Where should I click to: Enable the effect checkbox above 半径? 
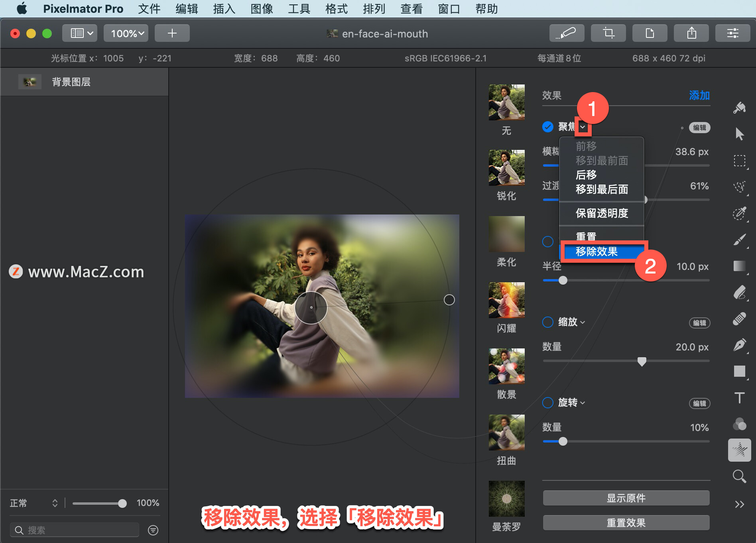pyautogui.click(x=548, y=242)
